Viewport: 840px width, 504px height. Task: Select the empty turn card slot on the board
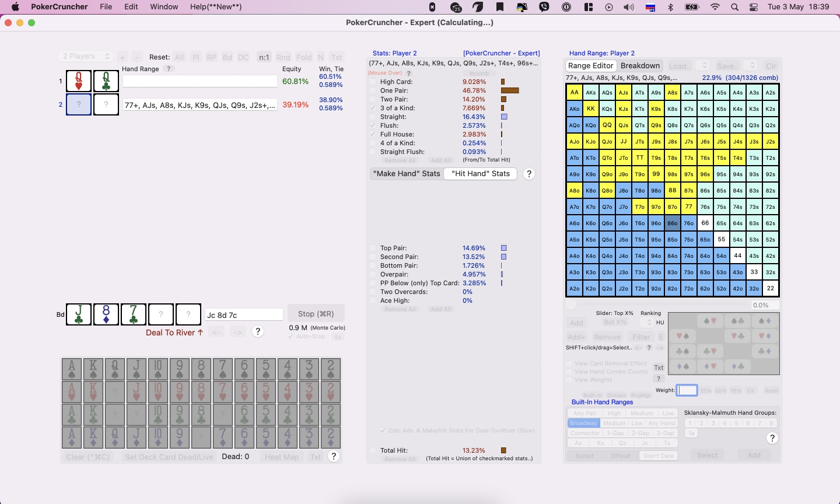(x=161, y=314)
